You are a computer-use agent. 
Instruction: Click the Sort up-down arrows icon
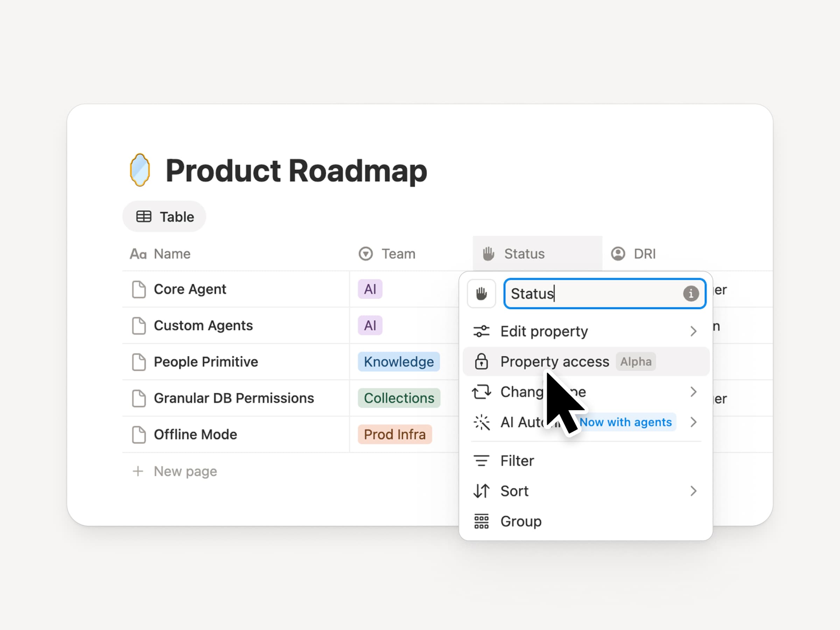pos(481,491)
